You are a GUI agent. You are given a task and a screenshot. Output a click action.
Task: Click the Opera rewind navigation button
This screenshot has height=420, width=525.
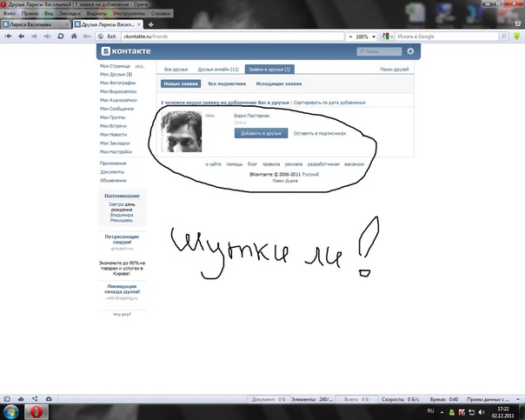[x=9, y=37]
